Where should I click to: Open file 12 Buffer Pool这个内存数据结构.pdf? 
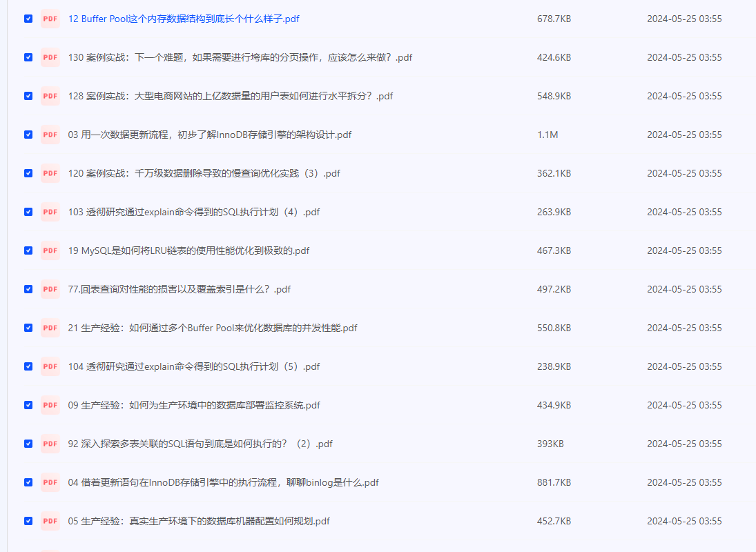[184, 19]
